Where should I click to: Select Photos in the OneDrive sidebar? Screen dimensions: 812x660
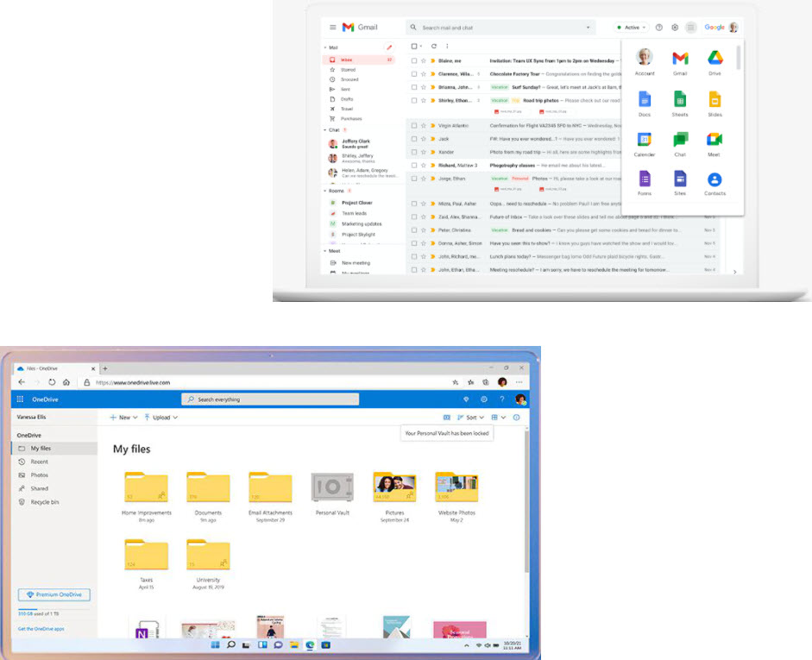(x=54, y=475)
